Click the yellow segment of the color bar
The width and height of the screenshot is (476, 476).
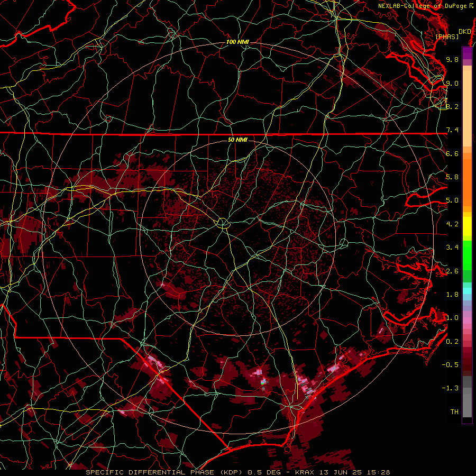(467, 226)
